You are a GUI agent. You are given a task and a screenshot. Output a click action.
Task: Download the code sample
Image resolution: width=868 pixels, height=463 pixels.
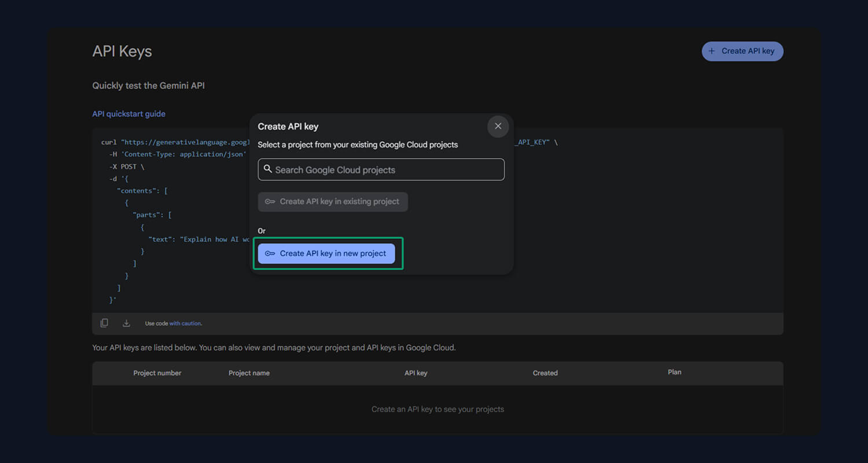click(126, 324)
